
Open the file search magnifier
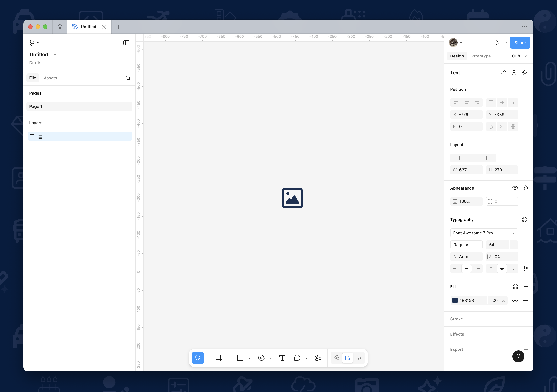coord(128,78)
